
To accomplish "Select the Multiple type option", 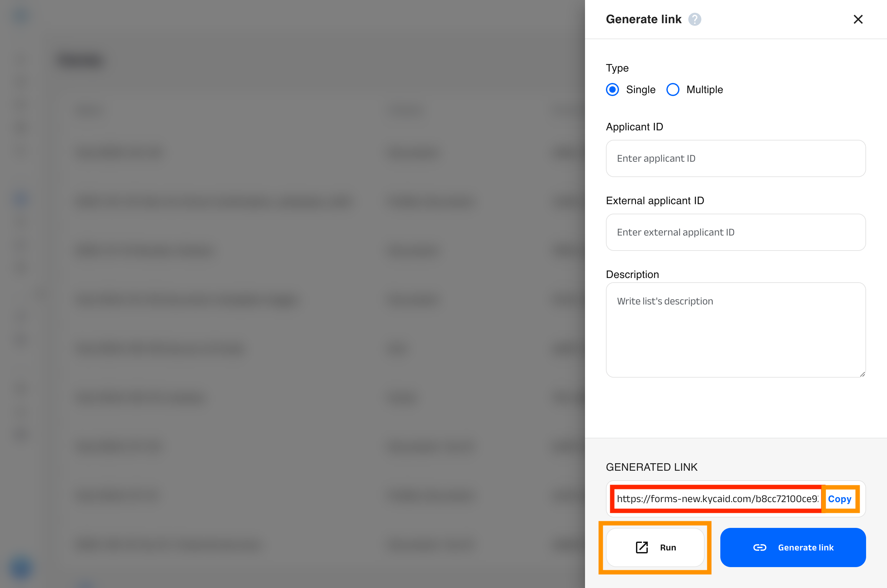I will 673,90.
